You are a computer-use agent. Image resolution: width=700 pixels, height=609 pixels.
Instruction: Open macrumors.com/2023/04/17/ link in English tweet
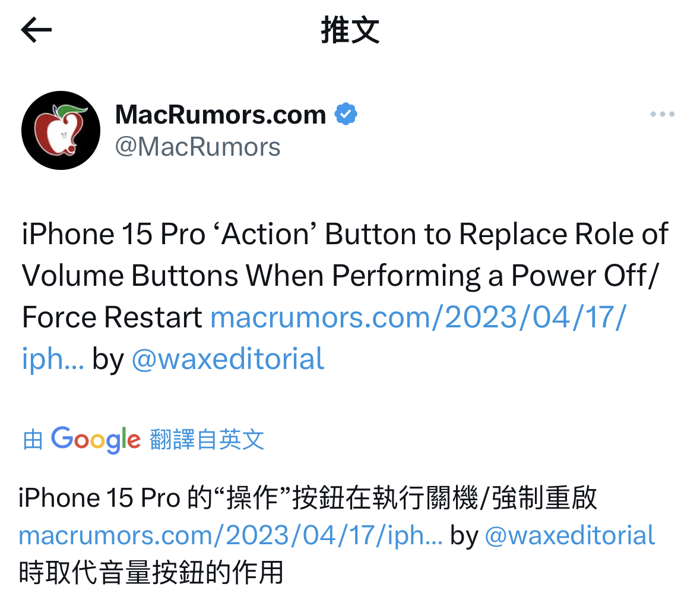[x=419, y=317]
